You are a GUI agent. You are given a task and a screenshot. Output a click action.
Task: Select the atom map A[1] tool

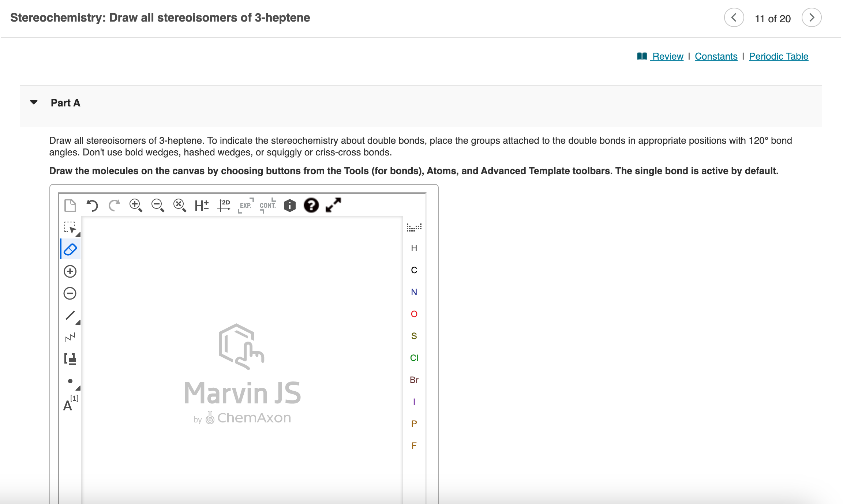pos(70,403)
